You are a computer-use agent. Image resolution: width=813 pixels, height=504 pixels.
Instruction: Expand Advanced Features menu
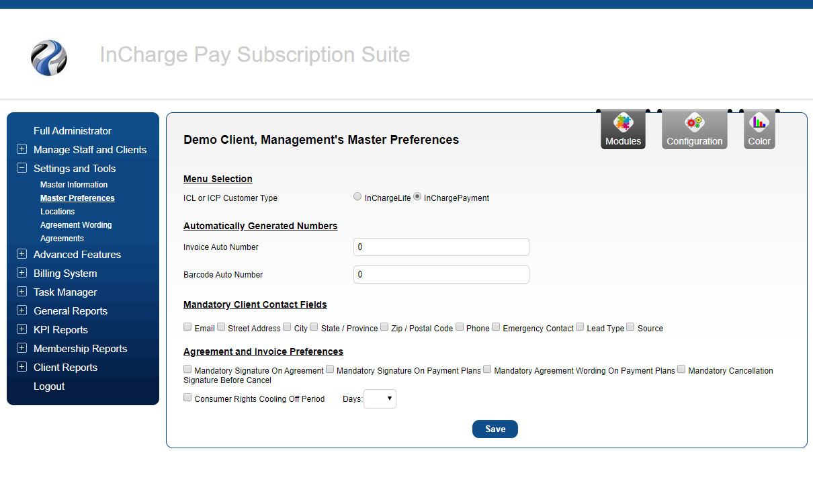22,254
